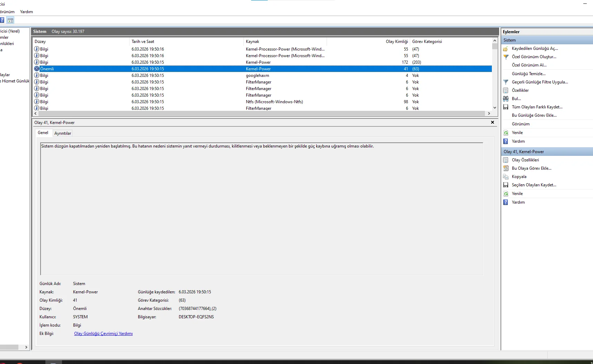Click the console tree's horizontal scrollbar right arrow
The height and width of the screenshot is (364, 593).
coord(26,347)
